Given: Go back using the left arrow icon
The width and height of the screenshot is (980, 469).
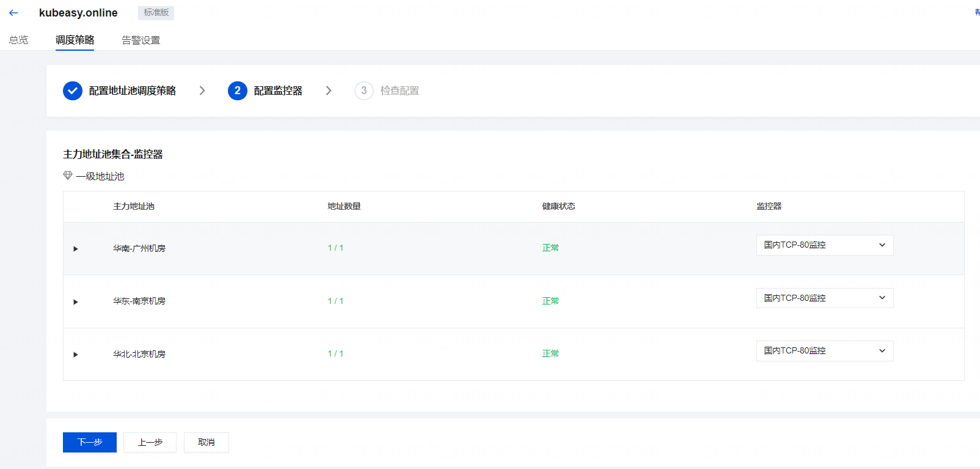Looking at the screenshot, I should pos(13,13).
